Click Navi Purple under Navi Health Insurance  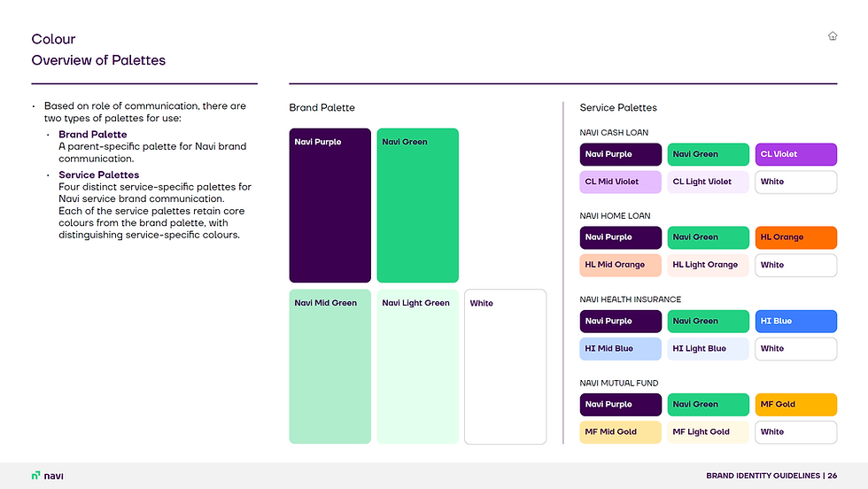(x=621, y=322)
